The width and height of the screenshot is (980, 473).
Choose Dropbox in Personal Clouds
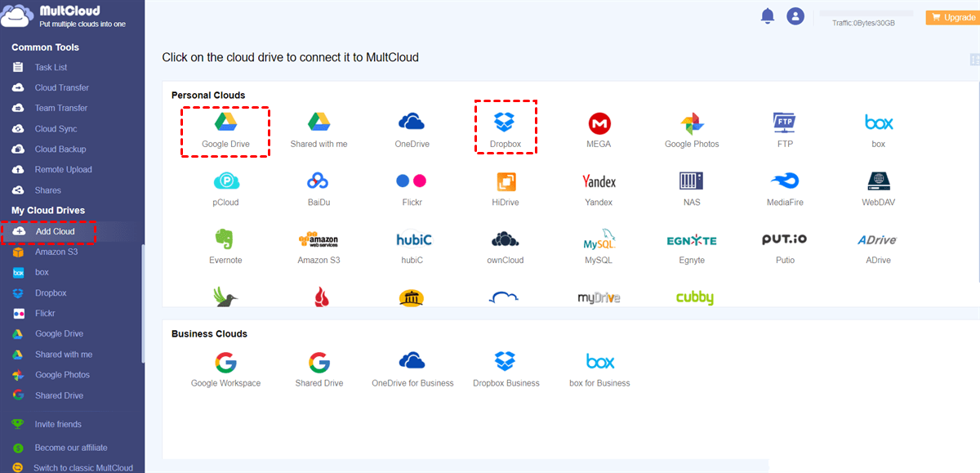[x=505, y=131]
